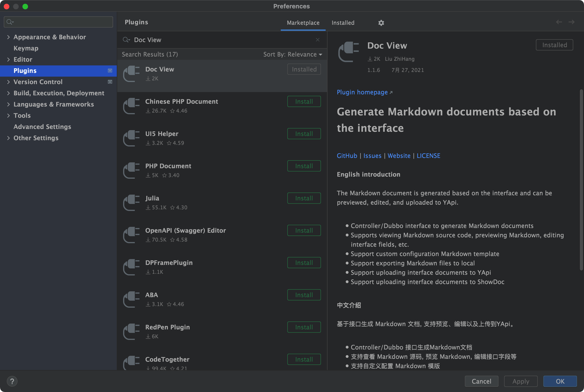Viewport: 584px width, 392px height.
Task: Click the back navigation arrow
Action: (559, 22)
